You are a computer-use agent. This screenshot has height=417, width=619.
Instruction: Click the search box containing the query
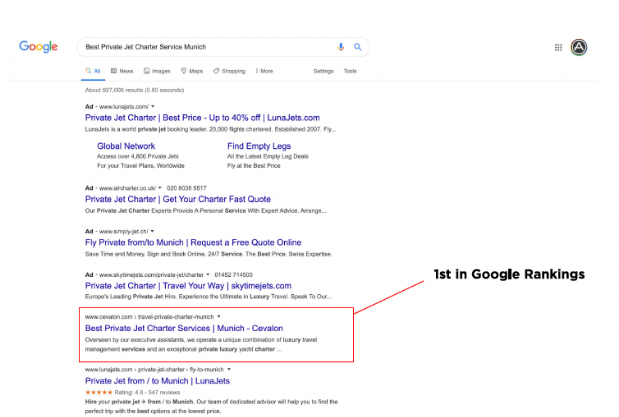223,47
